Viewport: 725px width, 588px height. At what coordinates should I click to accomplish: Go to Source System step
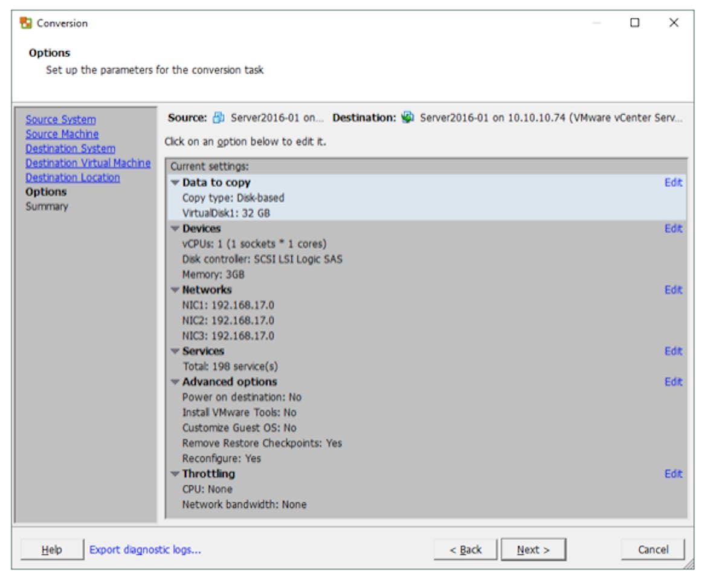point(60,120)
